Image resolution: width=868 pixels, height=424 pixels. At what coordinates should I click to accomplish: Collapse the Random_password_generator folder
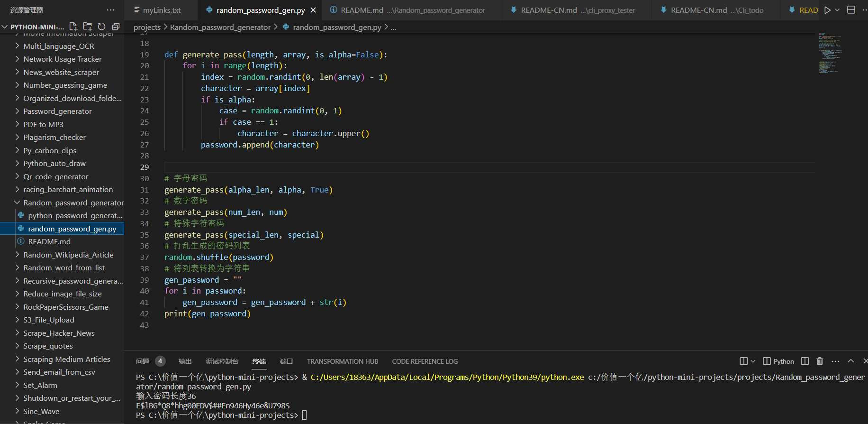tap(62, 203)
